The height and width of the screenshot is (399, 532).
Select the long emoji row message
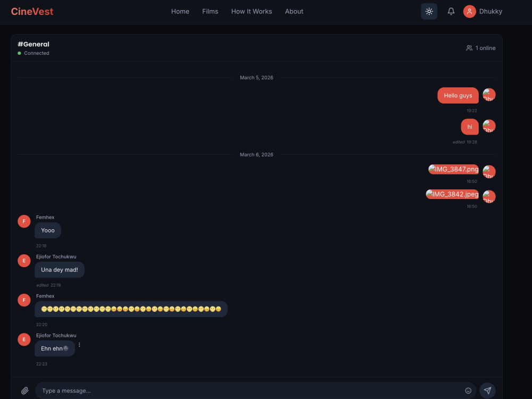(x=131, y=309)
